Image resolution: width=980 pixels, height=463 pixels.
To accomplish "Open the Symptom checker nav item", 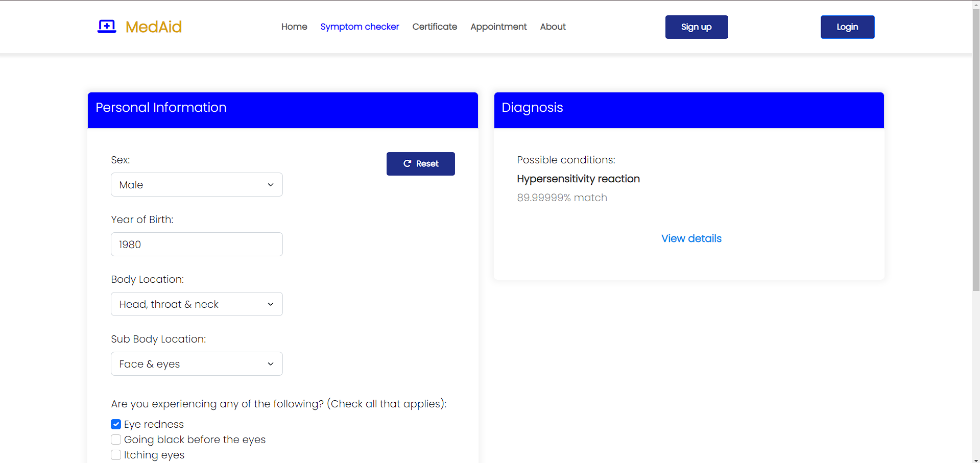I will 360,27.
